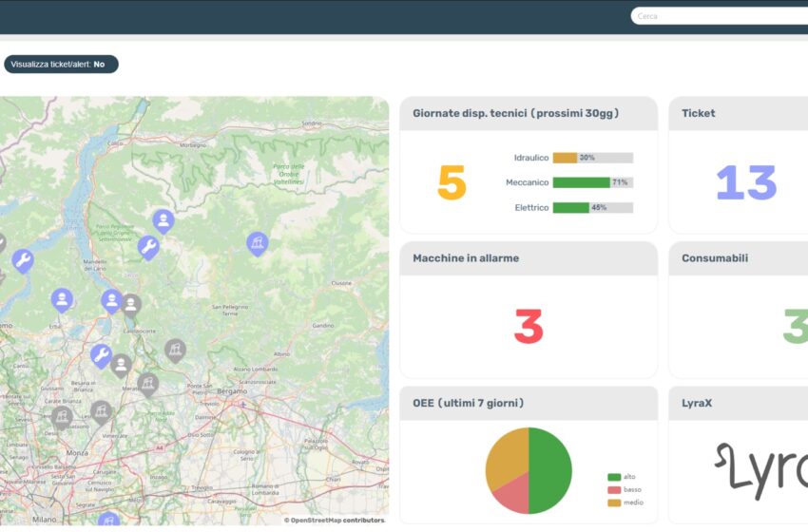The image size is (808, 532).
Task: Select the blue factory marker near Parco delle Orobie
Action: point(257,243)
